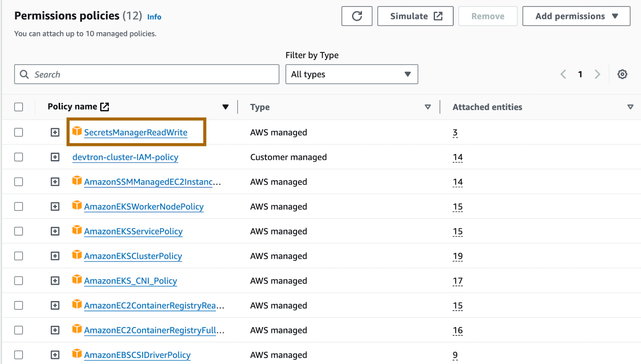The image size is (641, 364).
Task: Check the AmazonEKSClusterPolicy row checkbox
Action: click(x=18, y=256)
